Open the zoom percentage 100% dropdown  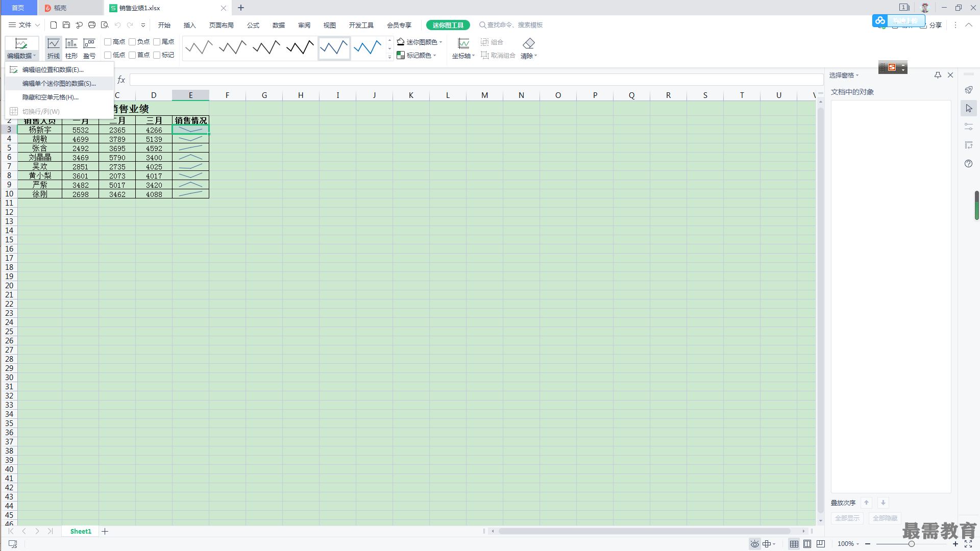tap(848, 544)
